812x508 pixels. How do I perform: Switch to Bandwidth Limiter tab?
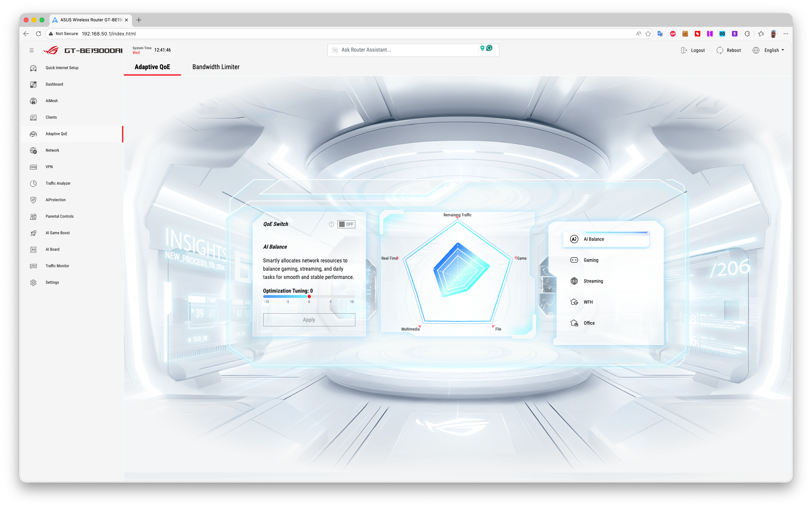(x=216, y=67)
